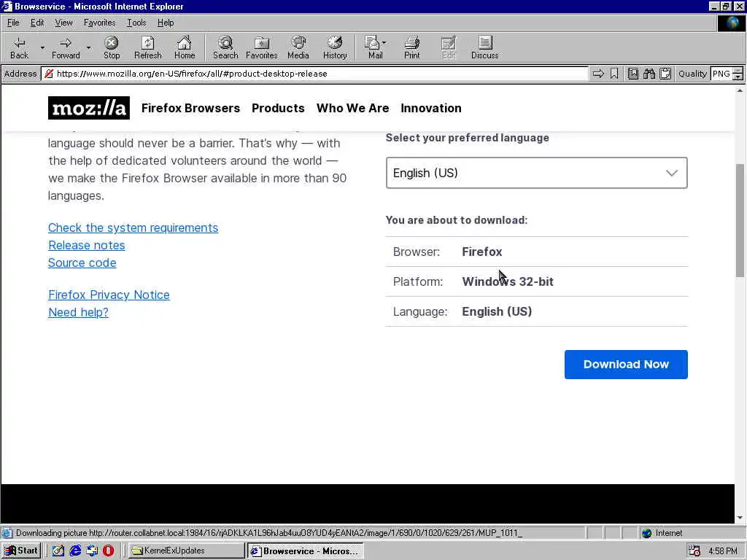Viewport: 747px width, 560px height.
Task: Click the Need help? link
Action: coord(78,312)
